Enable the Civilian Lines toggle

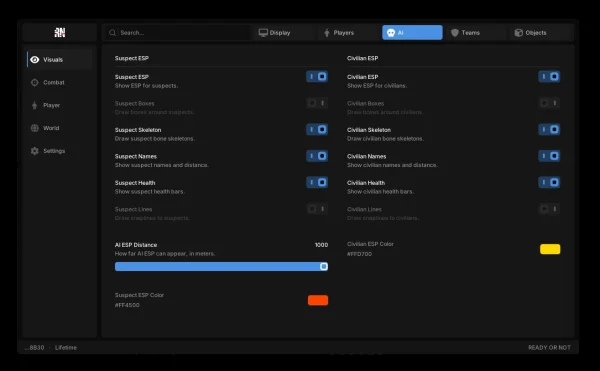(549, 209)
